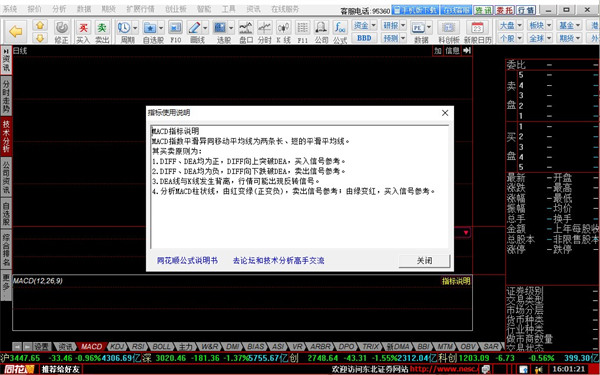Click the 修正 toolbar icon

click(x=62, y=32)
